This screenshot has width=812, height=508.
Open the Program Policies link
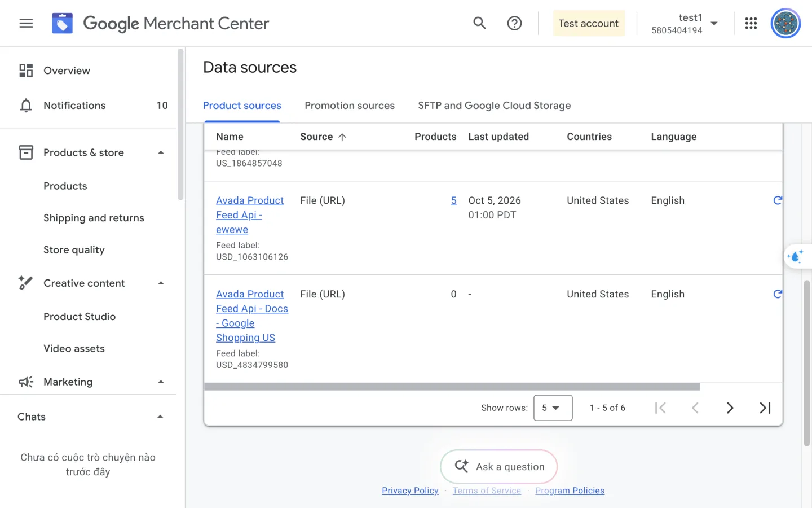point(570,491)
